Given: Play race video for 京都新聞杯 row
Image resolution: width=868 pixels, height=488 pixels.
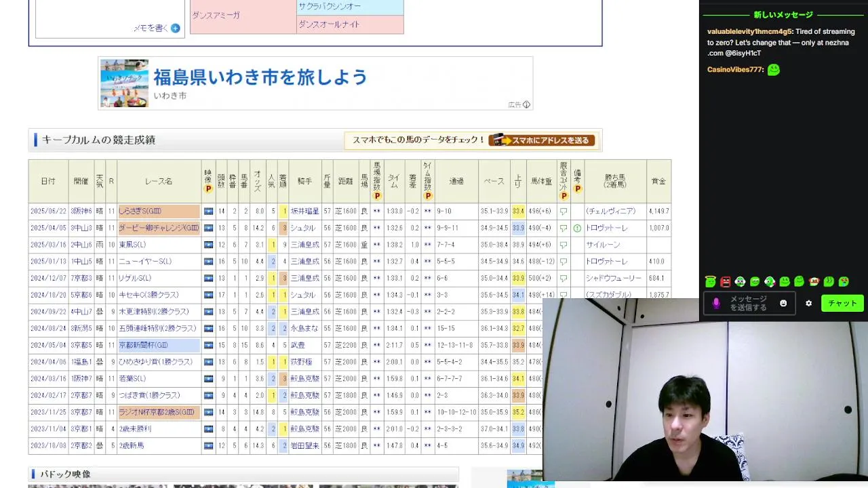Looking at the screenshot, I should click(208, 345).
